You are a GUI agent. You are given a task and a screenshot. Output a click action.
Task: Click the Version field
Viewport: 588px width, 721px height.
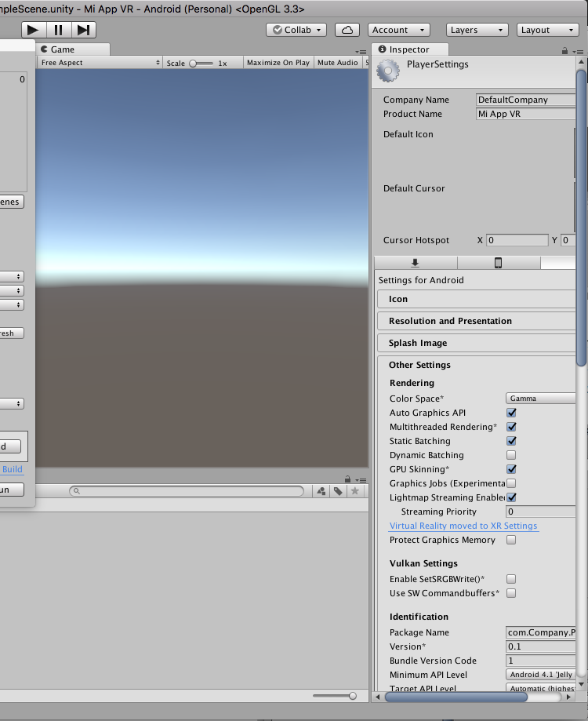tap(541, 646)
